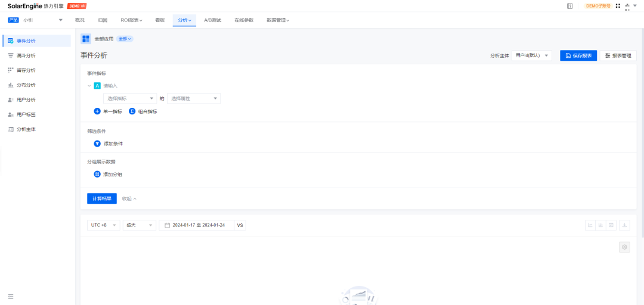Click 添加分组 to add a group
Viewport: 644px width, 305px height.
[x=108, y=175]
